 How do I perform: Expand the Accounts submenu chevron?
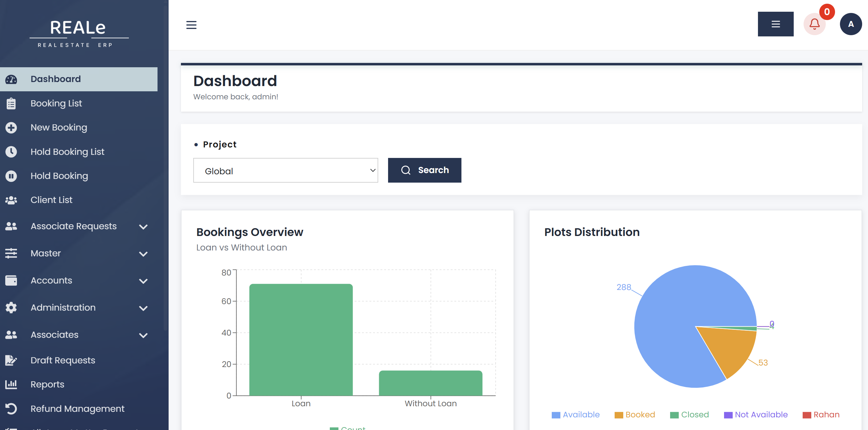coord(144,281)
